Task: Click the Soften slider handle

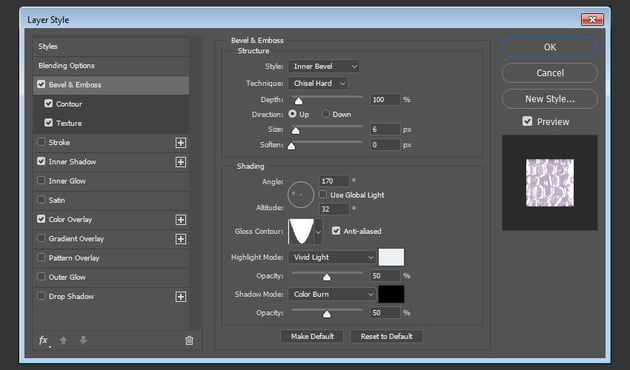Action: 292,145
